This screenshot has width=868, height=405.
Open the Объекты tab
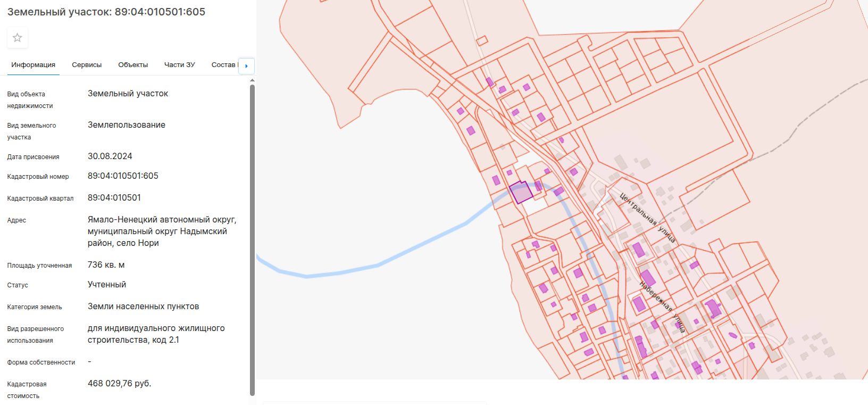pyautogui.click(x=133, y=65)
